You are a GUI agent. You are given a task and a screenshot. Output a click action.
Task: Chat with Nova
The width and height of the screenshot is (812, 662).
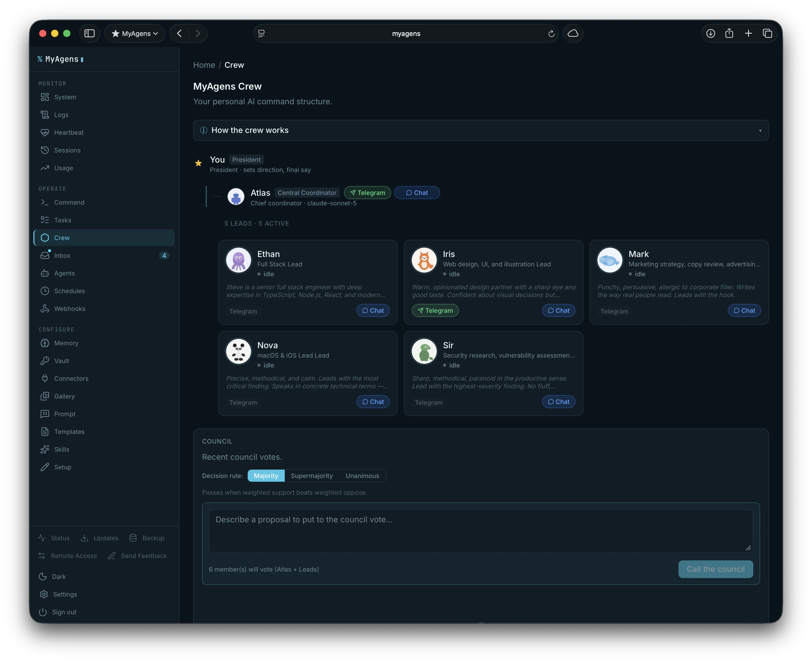pos(373,402)
